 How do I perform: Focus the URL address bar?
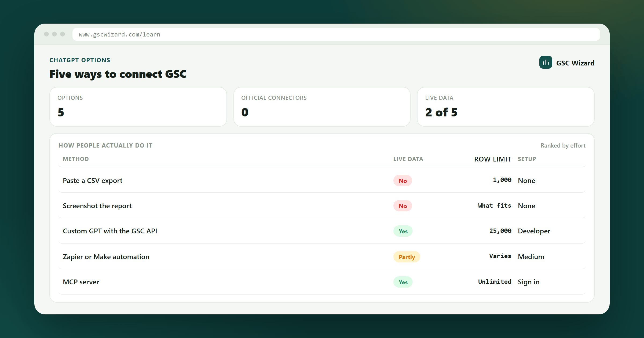tap(336, 34)
